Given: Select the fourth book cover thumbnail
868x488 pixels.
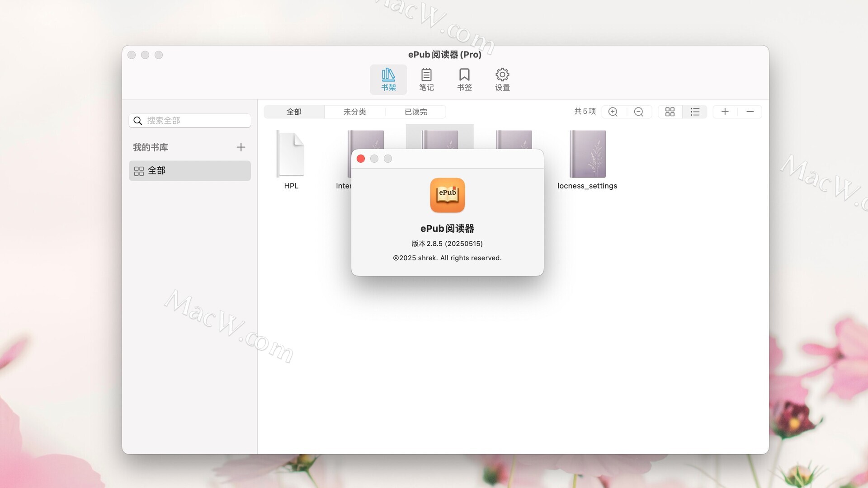Looking at the screenshot, I should [514, 140].
